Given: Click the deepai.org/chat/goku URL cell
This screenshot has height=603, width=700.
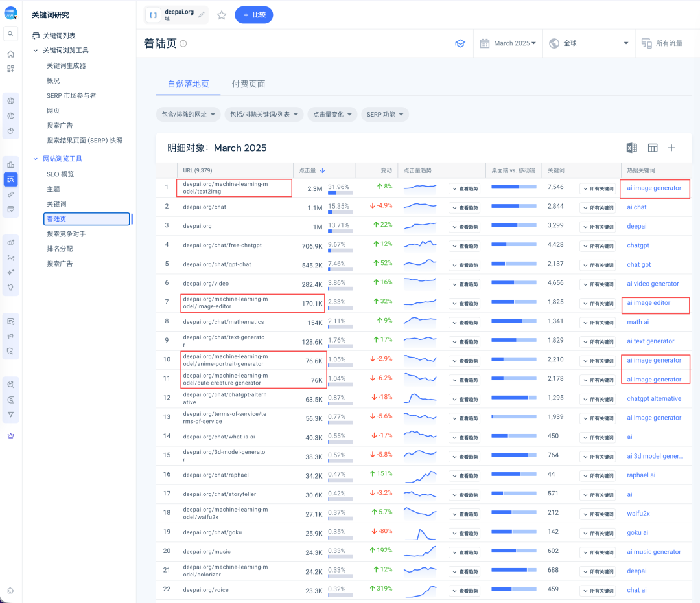Looking at the screenshot, I should coord(213,532).
